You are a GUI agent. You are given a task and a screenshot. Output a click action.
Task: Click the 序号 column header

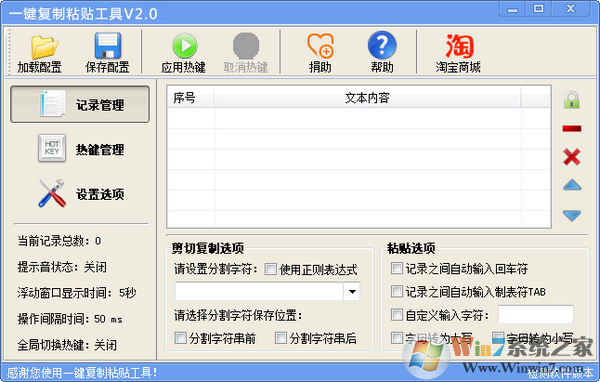pyautogui.click(x=191, y=98)
